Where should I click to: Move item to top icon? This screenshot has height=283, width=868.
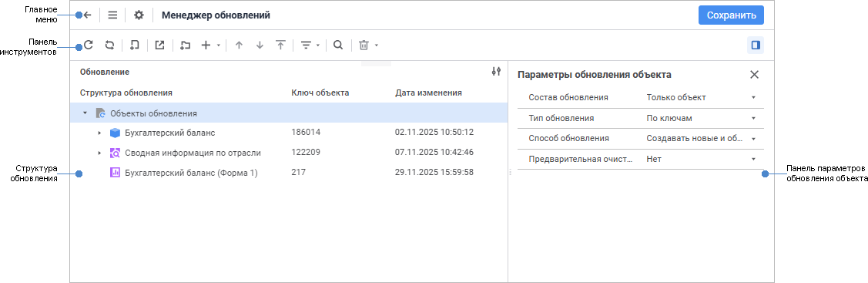[x=280, y=45]
